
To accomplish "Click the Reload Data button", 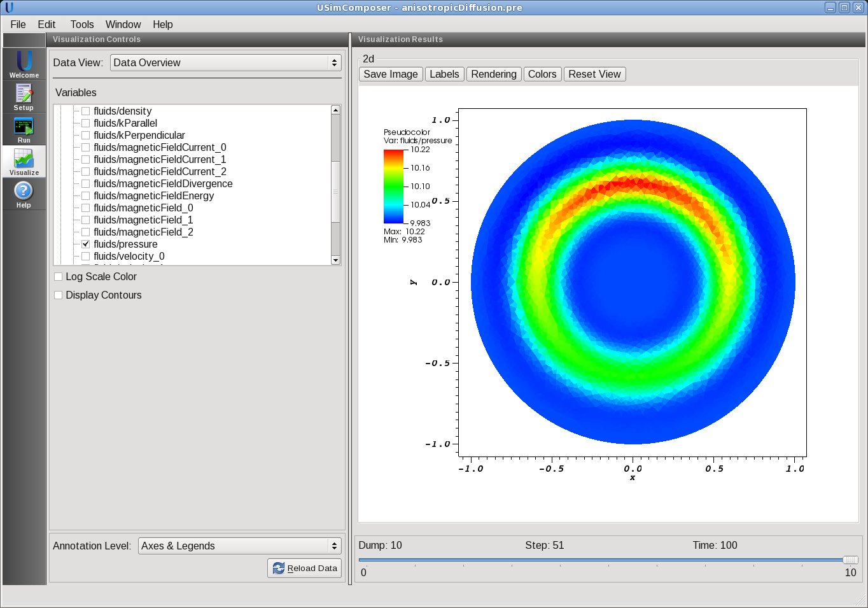I will tap(305, 569).
